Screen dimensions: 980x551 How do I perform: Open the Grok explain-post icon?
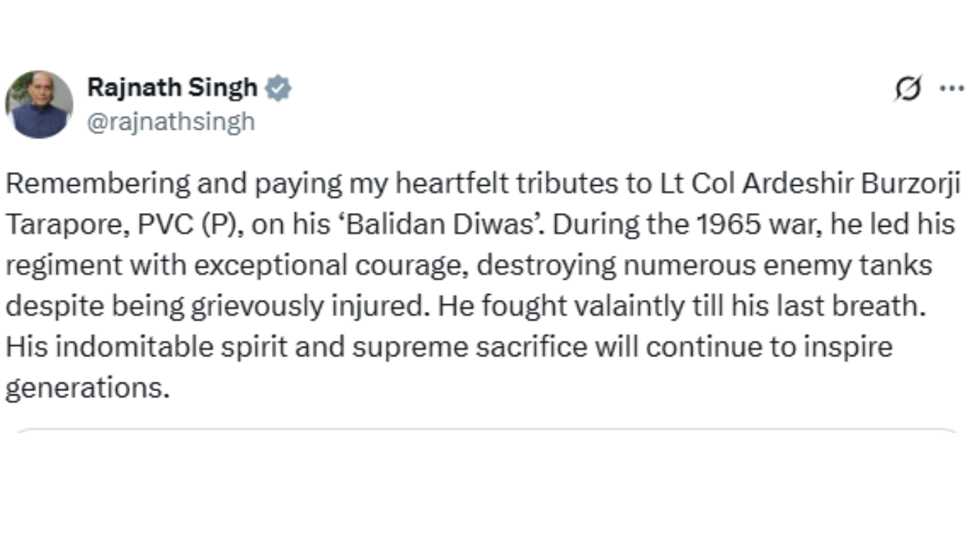[908, 90]
